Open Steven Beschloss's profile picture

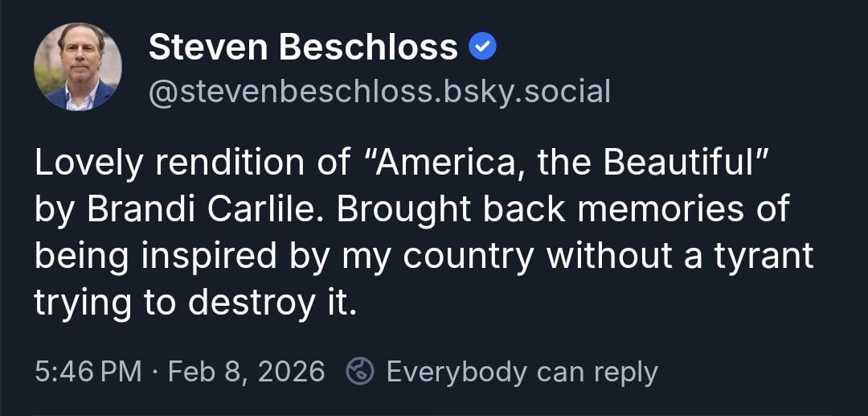coord(78,66)
